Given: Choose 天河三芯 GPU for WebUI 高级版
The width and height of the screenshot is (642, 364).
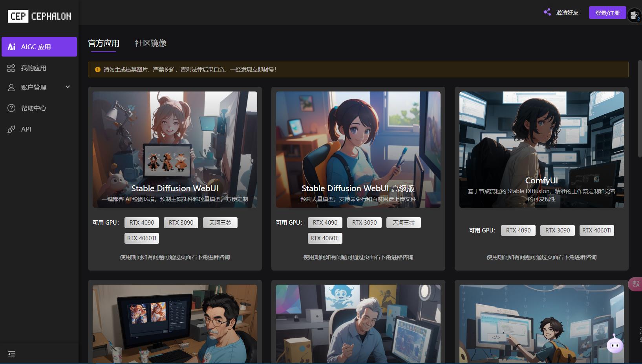Looking at the screenshot, I should [403, 223].
